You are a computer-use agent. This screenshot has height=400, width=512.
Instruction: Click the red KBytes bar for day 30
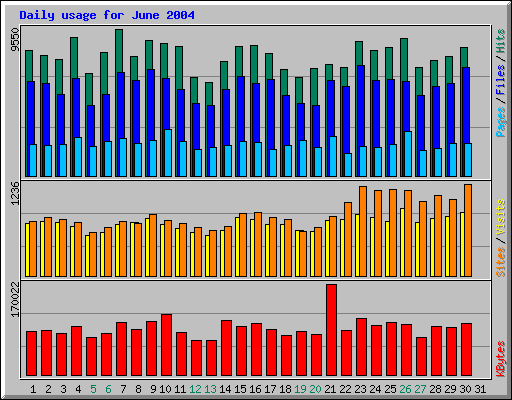[466, 350]
